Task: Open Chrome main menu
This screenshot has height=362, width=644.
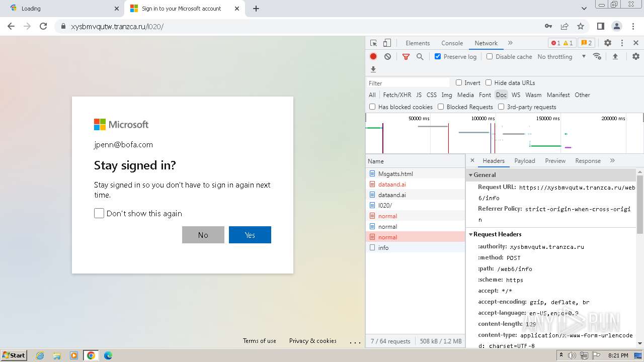Action: [632, 26]
